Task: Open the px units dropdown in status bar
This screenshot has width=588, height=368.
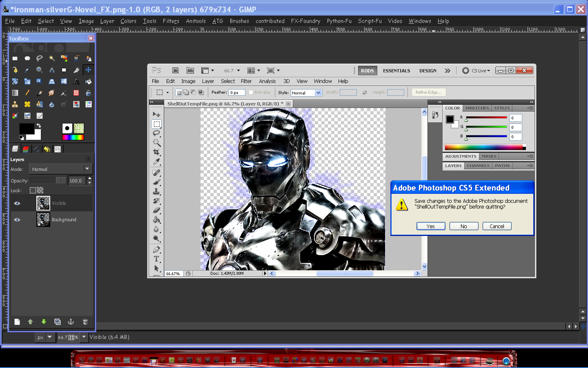Action: (49, 337)
